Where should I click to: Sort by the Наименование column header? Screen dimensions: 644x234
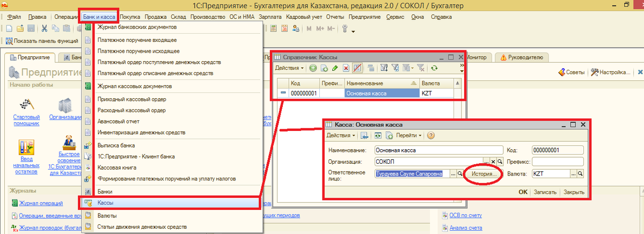(381, 84)
